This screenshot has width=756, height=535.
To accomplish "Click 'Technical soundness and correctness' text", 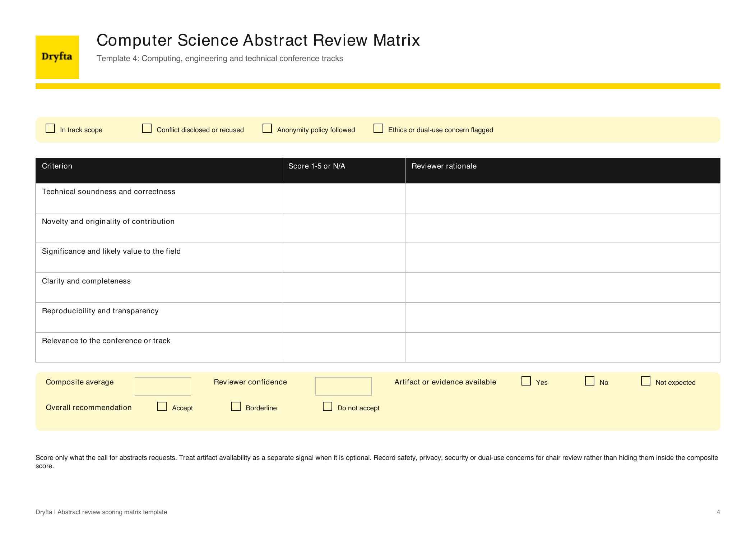I will click(108, 192).
